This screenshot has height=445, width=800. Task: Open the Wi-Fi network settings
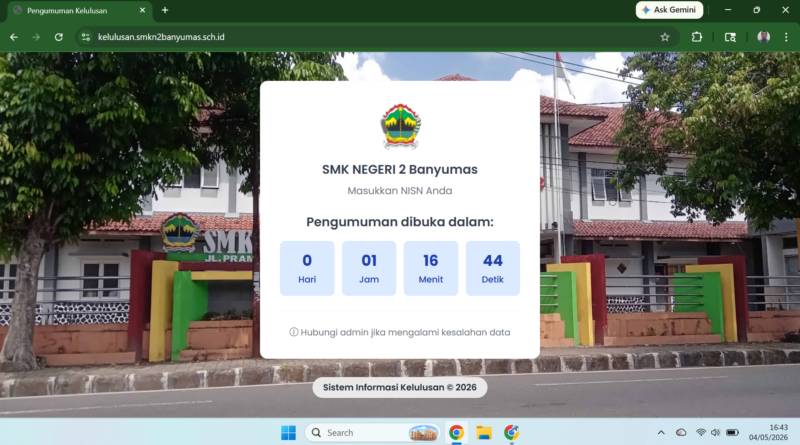[701, 433]
